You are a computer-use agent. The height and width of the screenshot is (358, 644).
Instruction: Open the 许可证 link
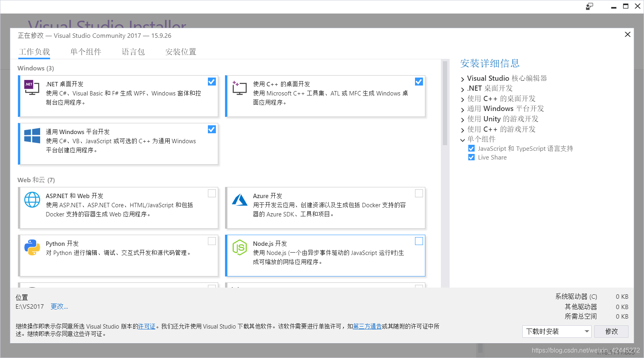tap(147, 326)
